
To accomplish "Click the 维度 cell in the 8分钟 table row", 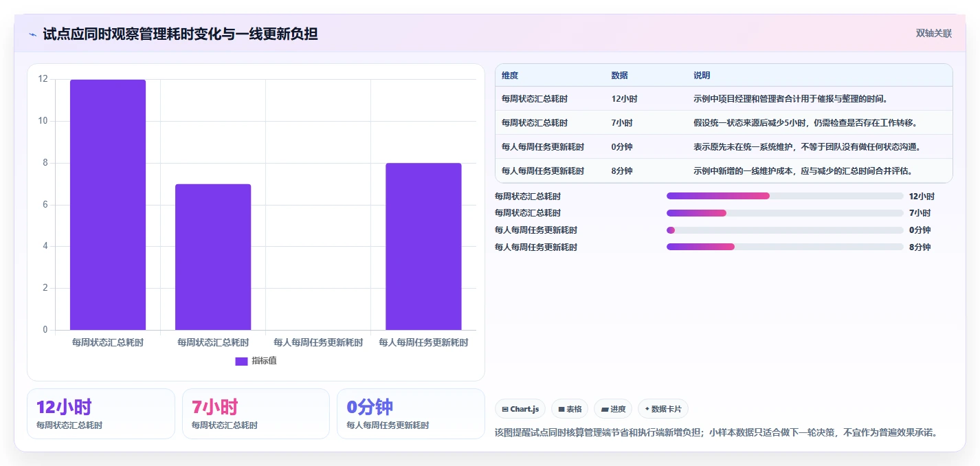I will pos(543,171).
